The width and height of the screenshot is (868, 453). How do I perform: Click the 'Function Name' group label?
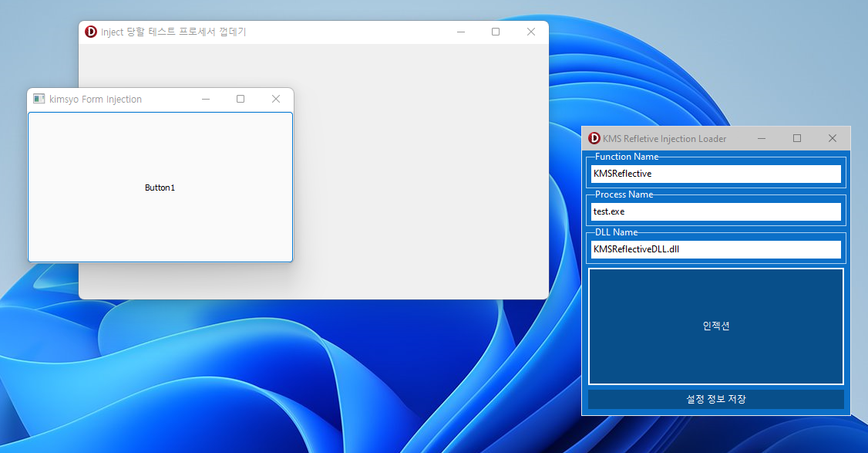627,157
